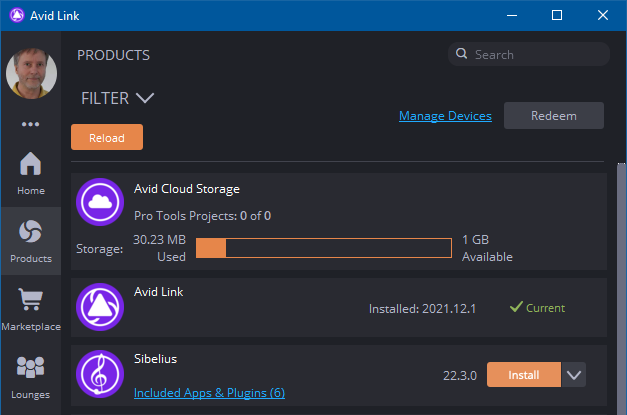Image resolution: width=627 pixels, height=415 pixels.
Task: Click the '30.23 MB Used' value
Action: (160, 248)
